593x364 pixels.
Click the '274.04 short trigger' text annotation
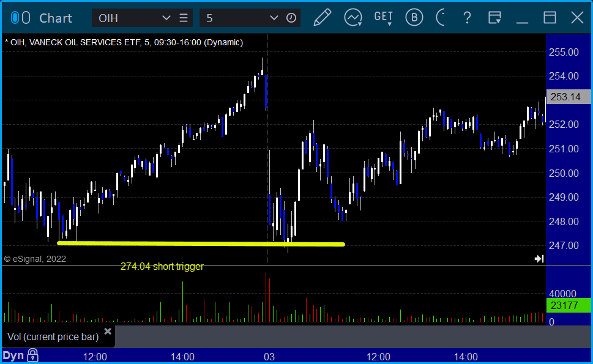click(x=162, y=267)
